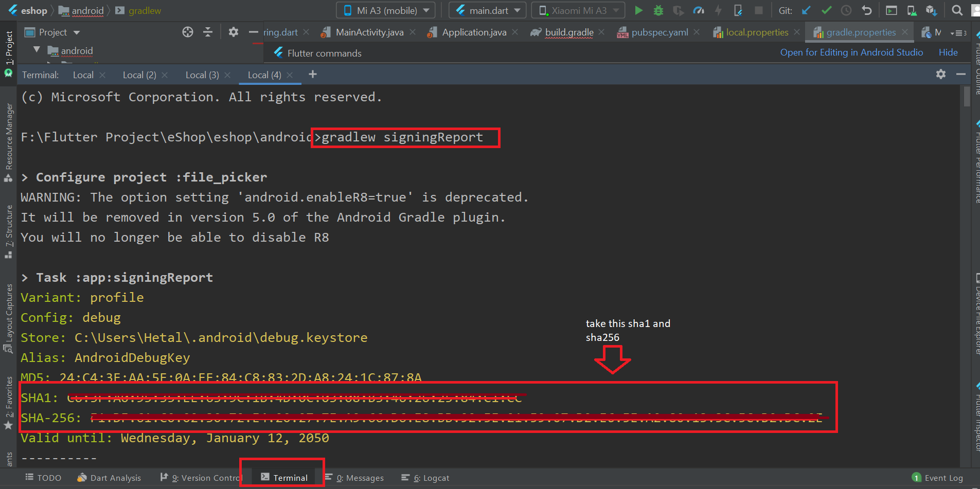Switch to the Local (2) terminal tab
This screenshot has height=489, width=980.
point(139,75)
